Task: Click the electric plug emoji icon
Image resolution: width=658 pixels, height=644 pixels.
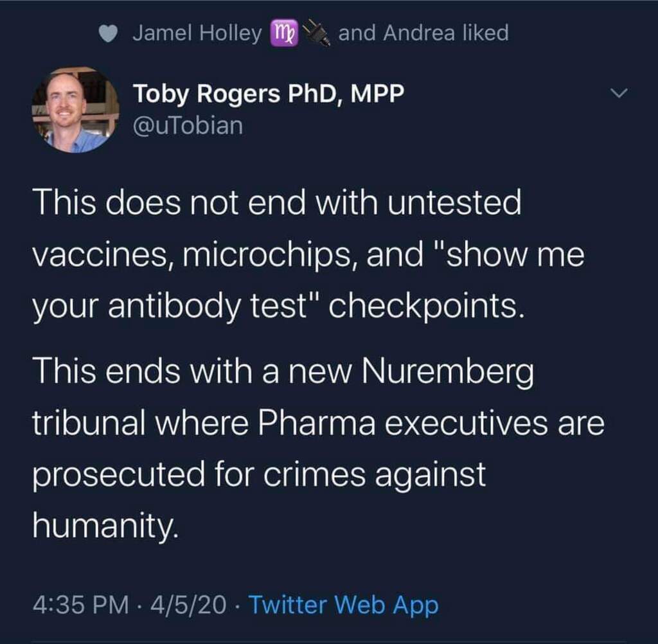Action: [x=316, y=34]
